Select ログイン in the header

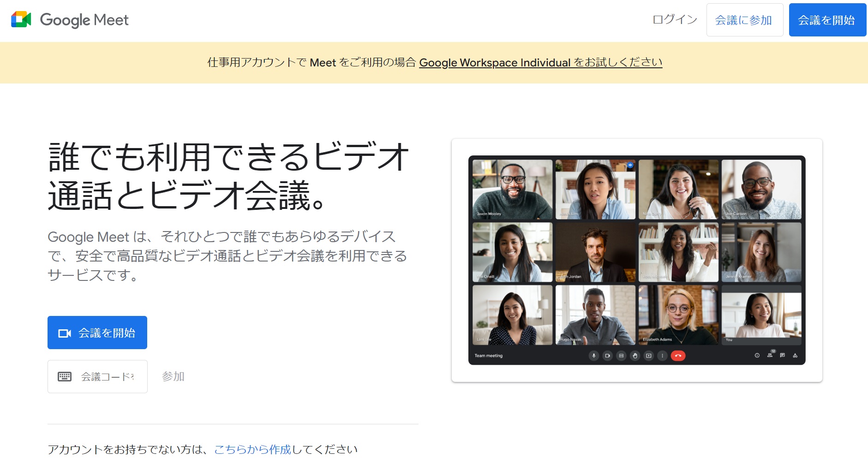coord(674,20)
